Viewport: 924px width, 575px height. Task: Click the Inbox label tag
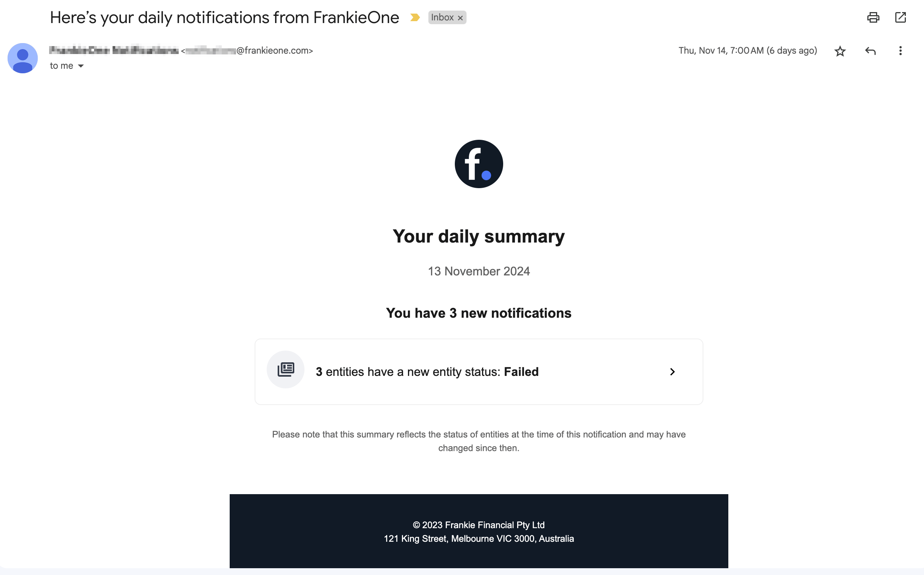coord(442,17)
